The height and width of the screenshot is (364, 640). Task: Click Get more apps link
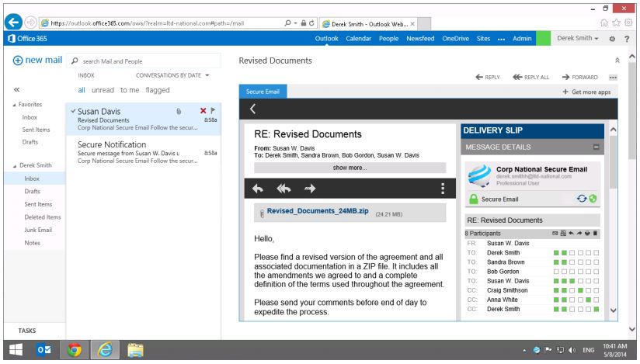click(x=586, y=92)
